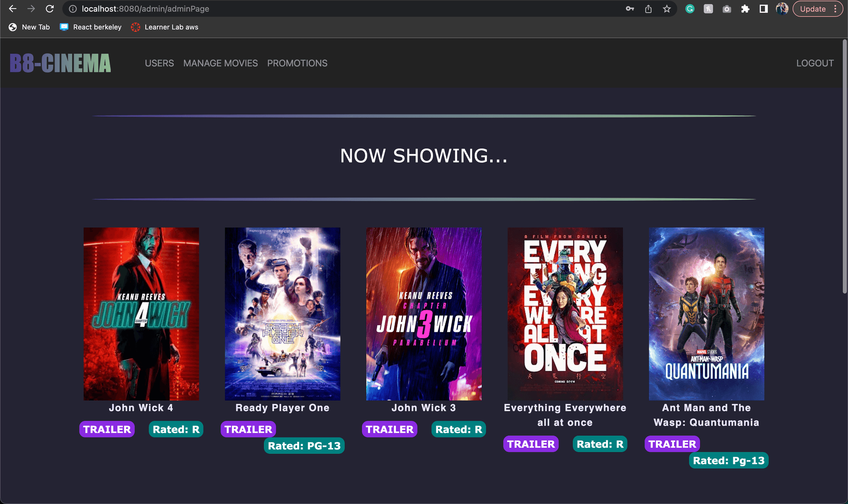
Task: Bookmark this page with the star icon
Action: pos(667,9)
